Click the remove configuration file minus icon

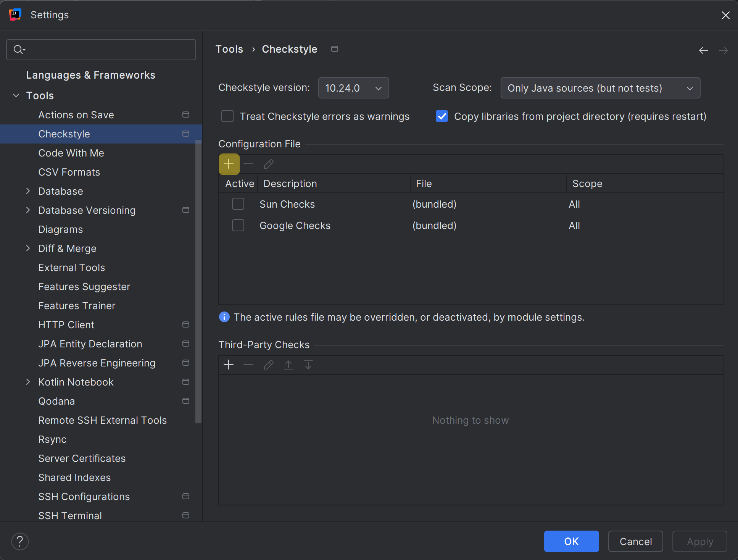click(249, 164)
